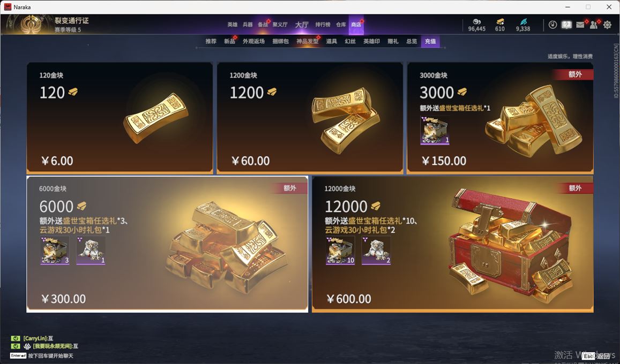This screenshot has height=364, width=620.
Task: Click the Esc 返回 back button
Action: tap(596, 356)
